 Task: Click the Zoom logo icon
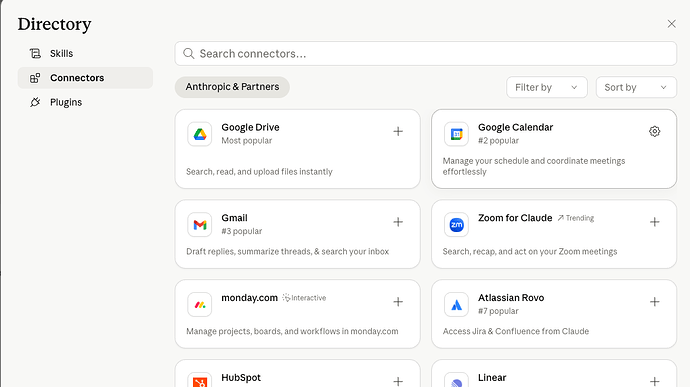[x=456, y=225]
